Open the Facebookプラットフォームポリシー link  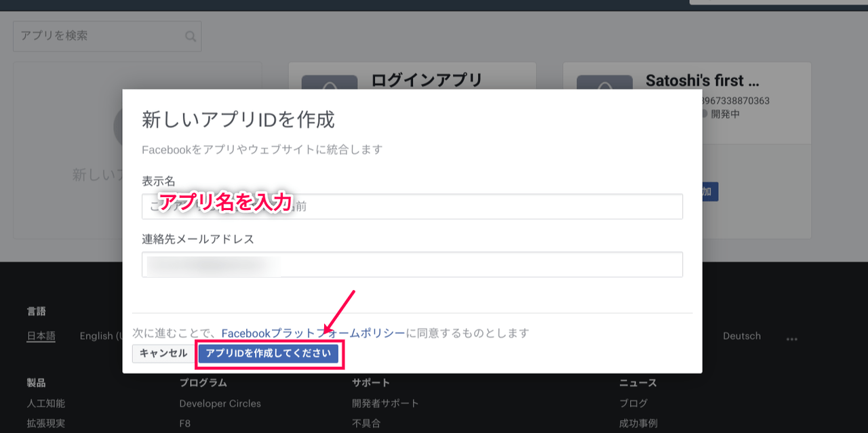(313, 333)
